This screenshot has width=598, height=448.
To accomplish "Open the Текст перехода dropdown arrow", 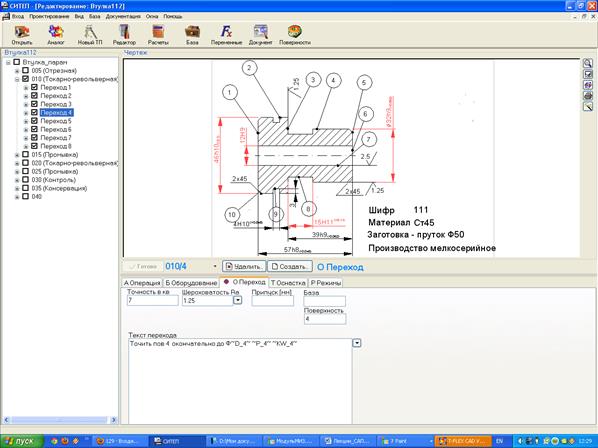I will (x=357, y=343).
